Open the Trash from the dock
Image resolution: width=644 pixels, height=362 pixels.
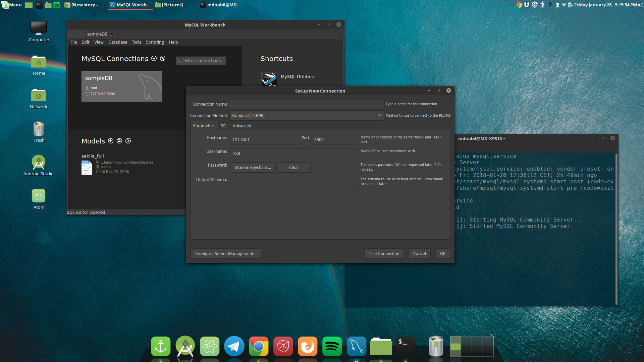coord(436,346)
